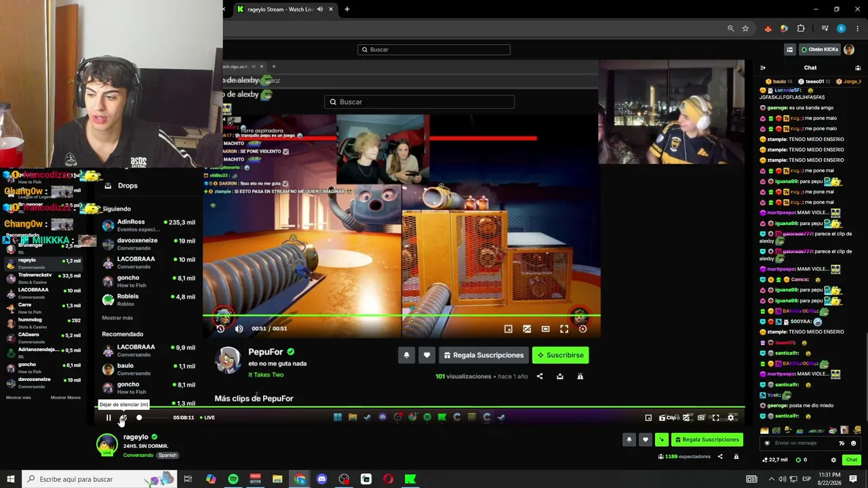Open Robleis channel in the sidebar
This screenshot has height=488, width=868.
tap(149, 300)
